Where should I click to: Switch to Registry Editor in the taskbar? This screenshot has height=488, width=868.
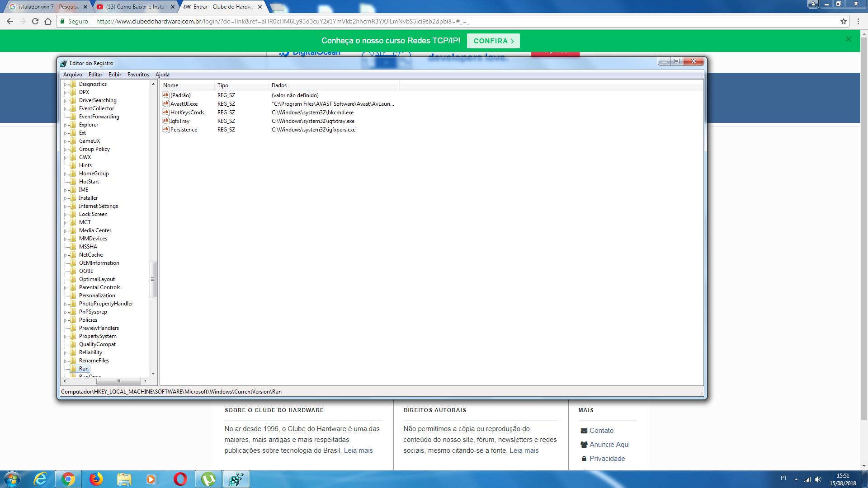[236, 479]
